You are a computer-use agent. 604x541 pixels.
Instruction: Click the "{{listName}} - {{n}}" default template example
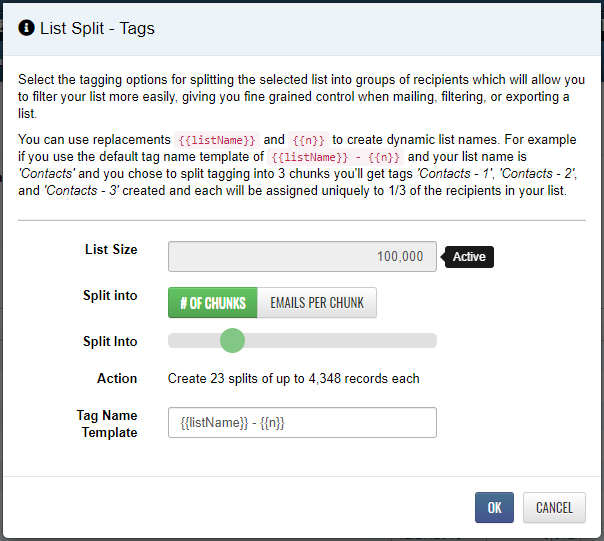(x=335, y=157)
